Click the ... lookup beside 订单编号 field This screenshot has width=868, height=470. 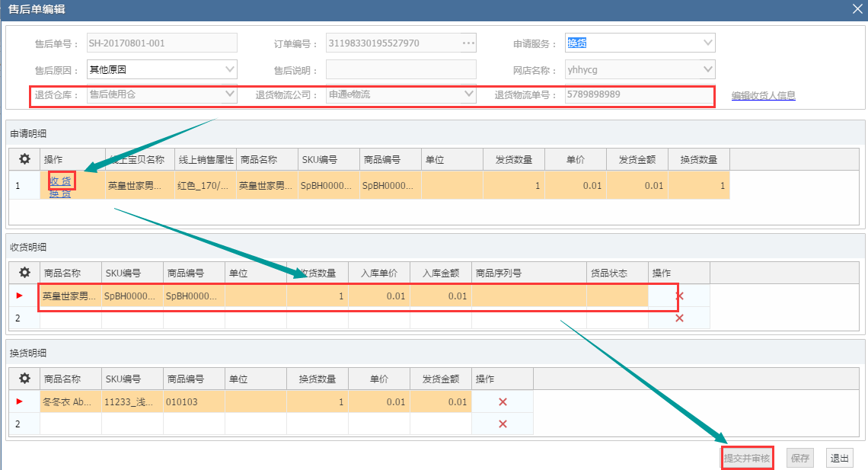pos(469,42)
